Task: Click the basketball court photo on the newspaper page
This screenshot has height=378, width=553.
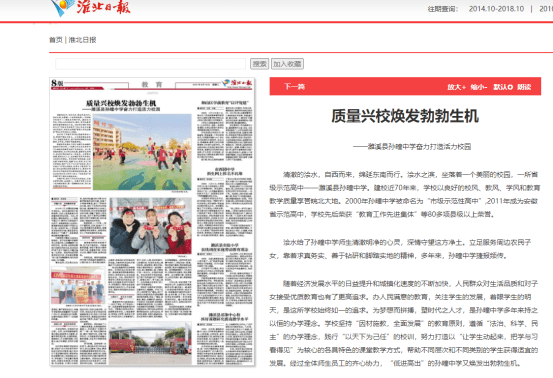Action: [142, 152]
